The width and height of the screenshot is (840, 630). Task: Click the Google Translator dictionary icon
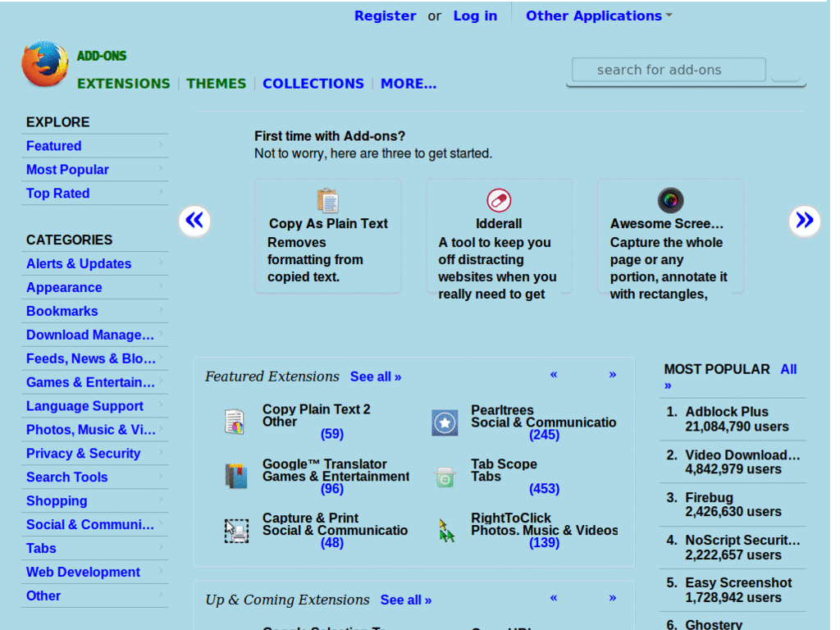[x=237, y=477]
